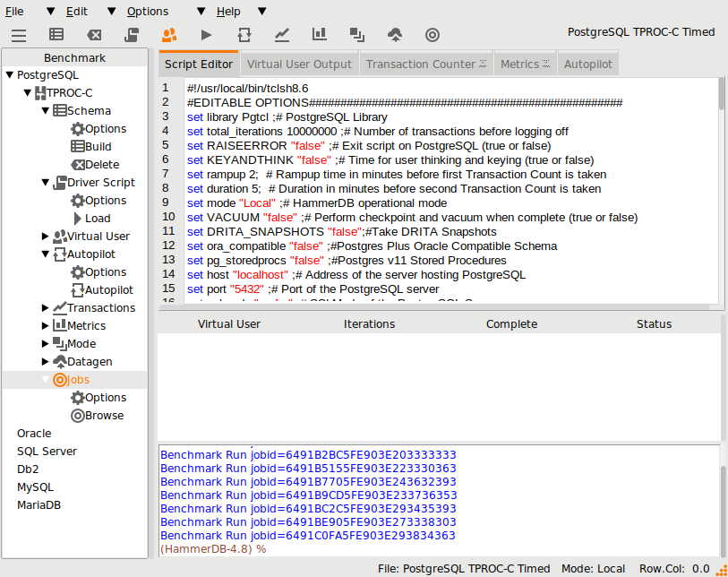Expand the Mode tree node
The width and height of the screenshot is (728, 577).
click(45, 344)
